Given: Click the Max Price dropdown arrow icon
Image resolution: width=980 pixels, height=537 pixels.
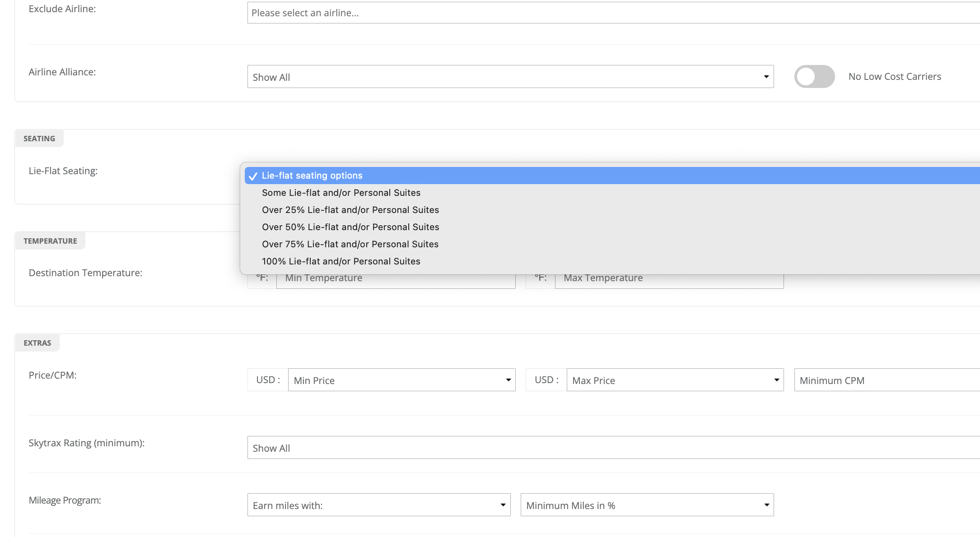Looking at the screenshot, I should pos(777,380).
